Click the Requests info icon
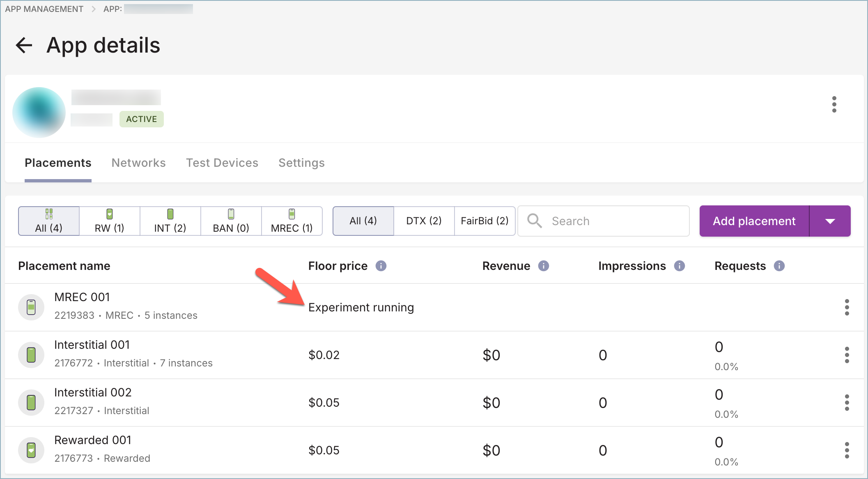Screen dimensions: 868x479 coord(779,266)
